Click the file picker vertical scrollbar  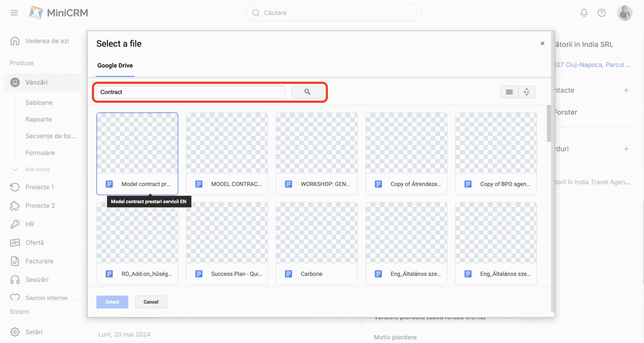tap(549, 124)
